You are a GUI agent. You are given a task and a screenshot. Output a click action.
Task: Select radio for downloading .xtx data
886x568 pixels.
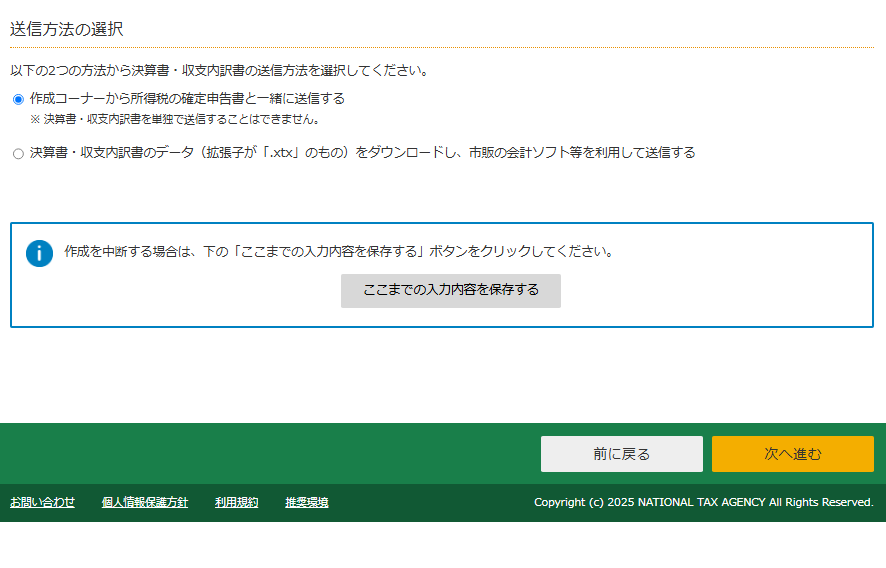click(x=18, y=154)
